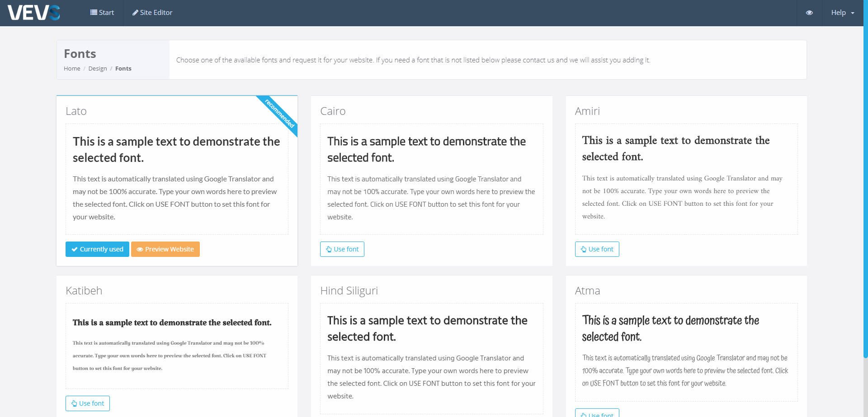The height and width of the screenshot is (417, 868).
Task: Open the Site Editor
Action: pyautogui.click(x=152, y=13)
